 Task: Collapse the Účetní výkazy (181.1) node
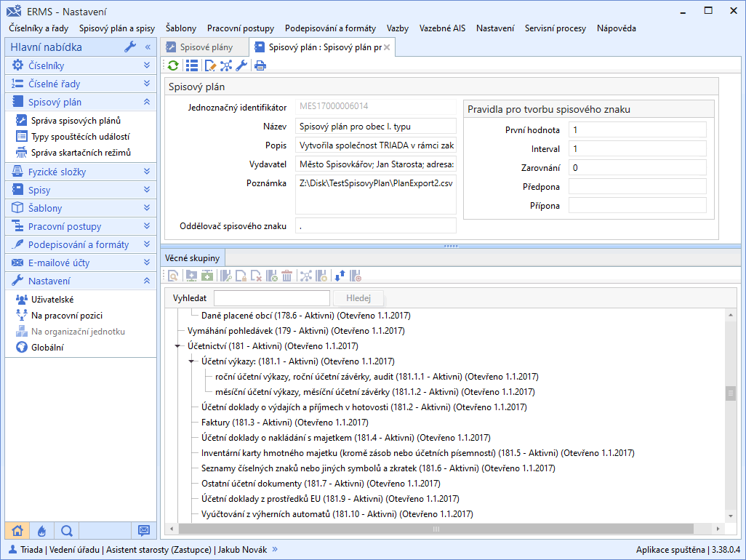tap(192, 361)
